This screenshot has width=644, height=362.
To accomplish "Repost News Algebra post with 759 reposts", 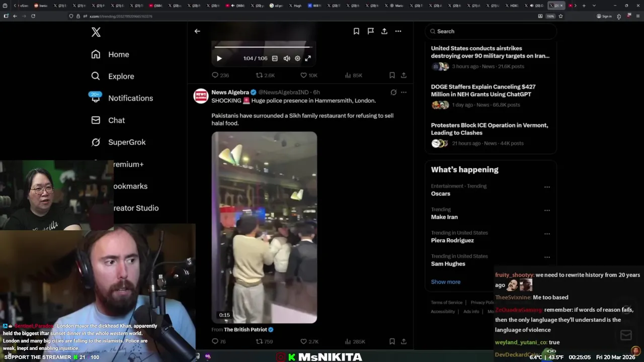I will pos(264,341).
